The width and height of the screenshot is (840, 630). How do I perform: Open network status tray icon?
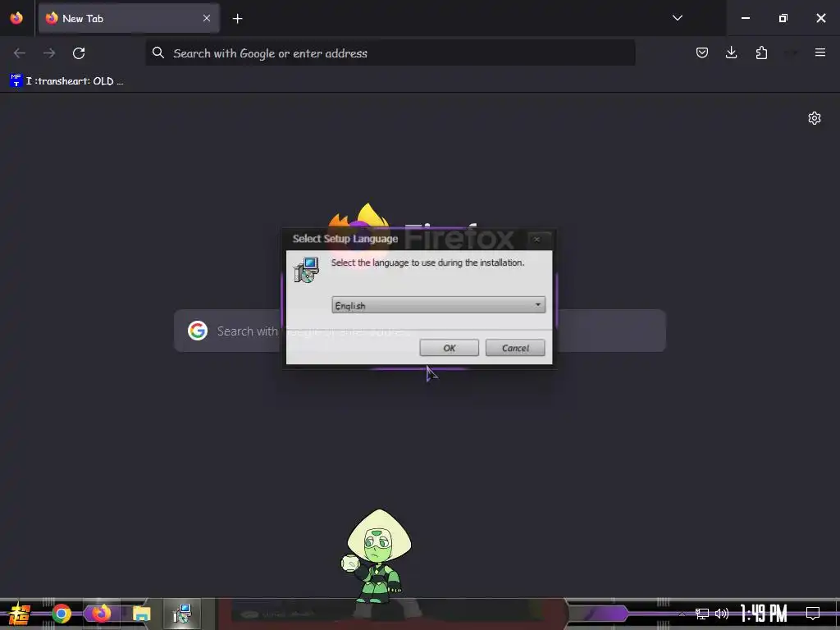(x=702, y=614)
